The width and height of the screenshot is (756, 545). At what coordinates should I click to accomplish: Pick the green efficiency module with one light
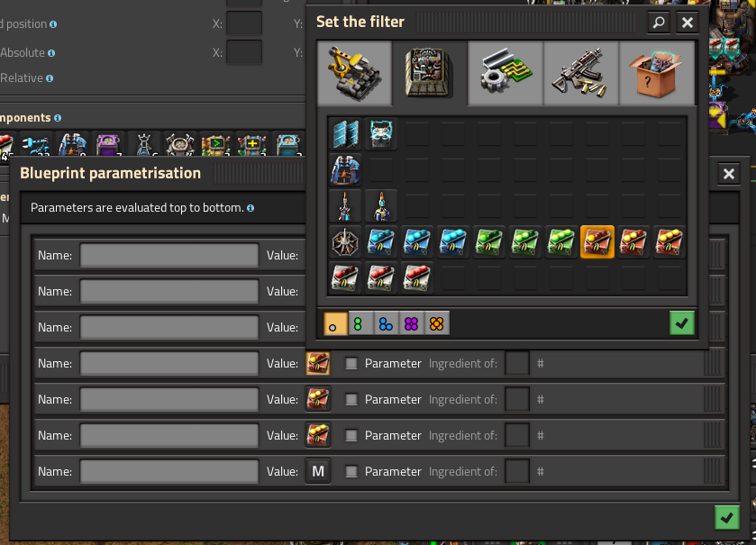click(x=489, y=242)
